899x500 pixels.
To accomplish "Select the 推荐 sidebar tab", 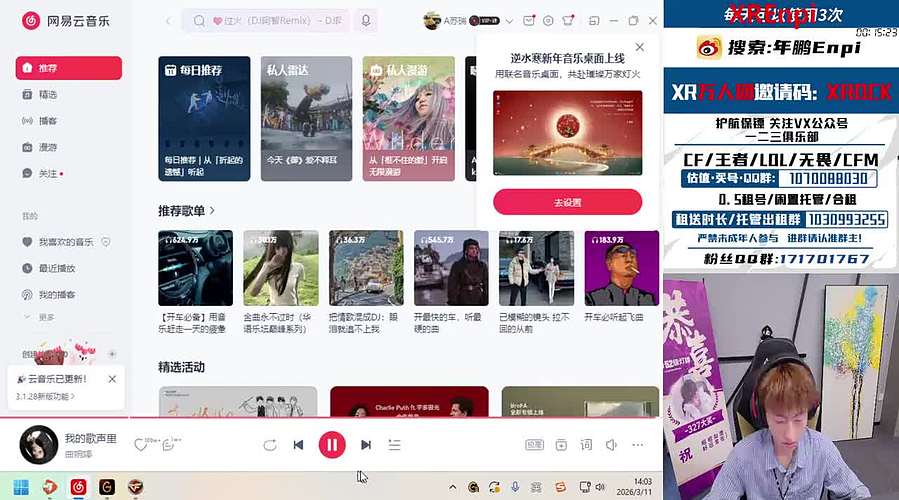I will point(69,68).
